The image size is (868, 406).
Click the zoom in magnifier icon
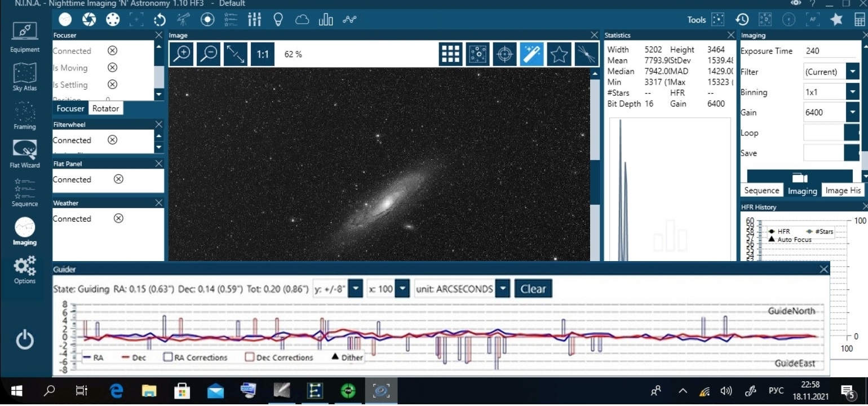tap(182, 54)
